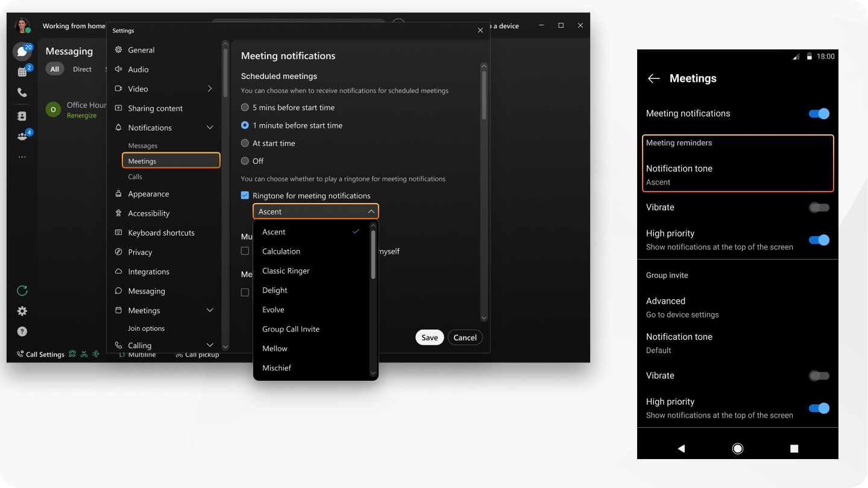Open the gear Settings sidebar icon
This screenshot has height=488, width=868.
(x=22, y=311)
